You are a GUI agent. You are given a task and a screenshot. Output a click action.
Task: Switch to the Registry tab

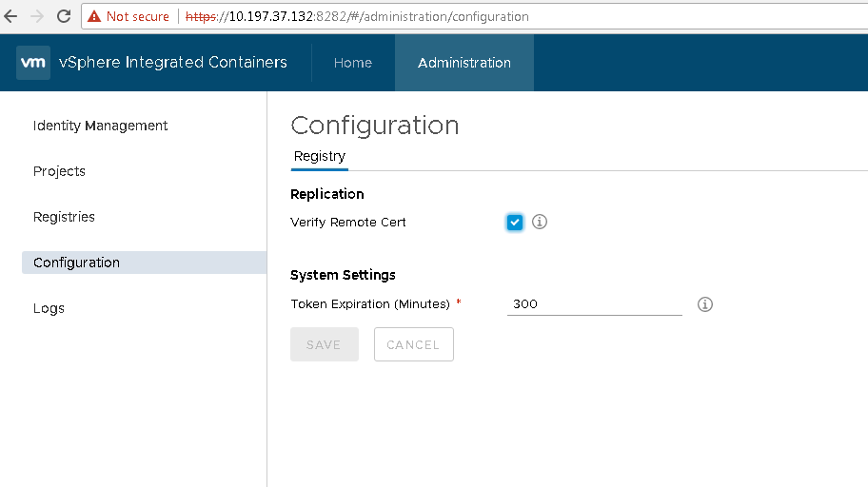tap(320, 157)
